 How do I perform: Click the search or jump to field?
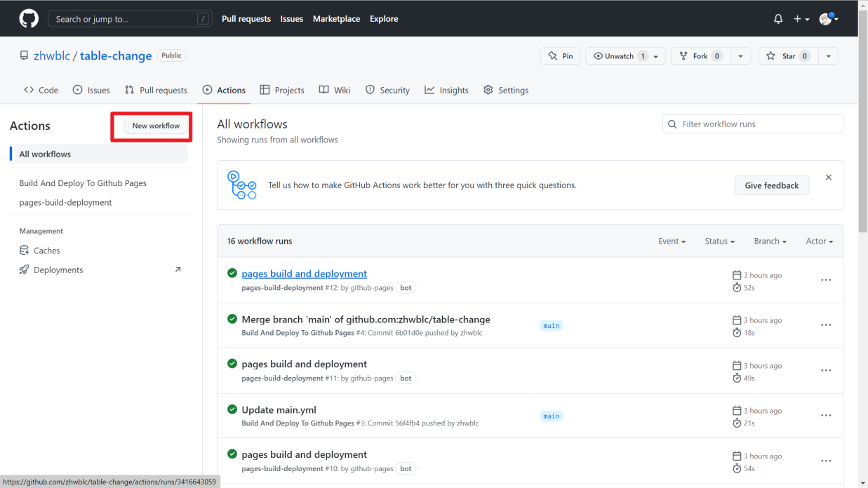click(x=130, y=19)
